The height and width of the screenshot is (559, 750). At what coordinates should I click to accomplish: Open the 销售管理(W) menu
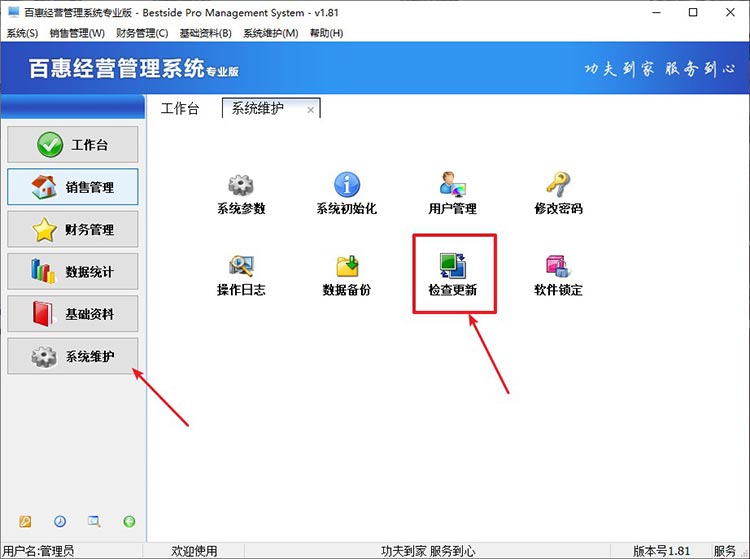click(77, 33)
